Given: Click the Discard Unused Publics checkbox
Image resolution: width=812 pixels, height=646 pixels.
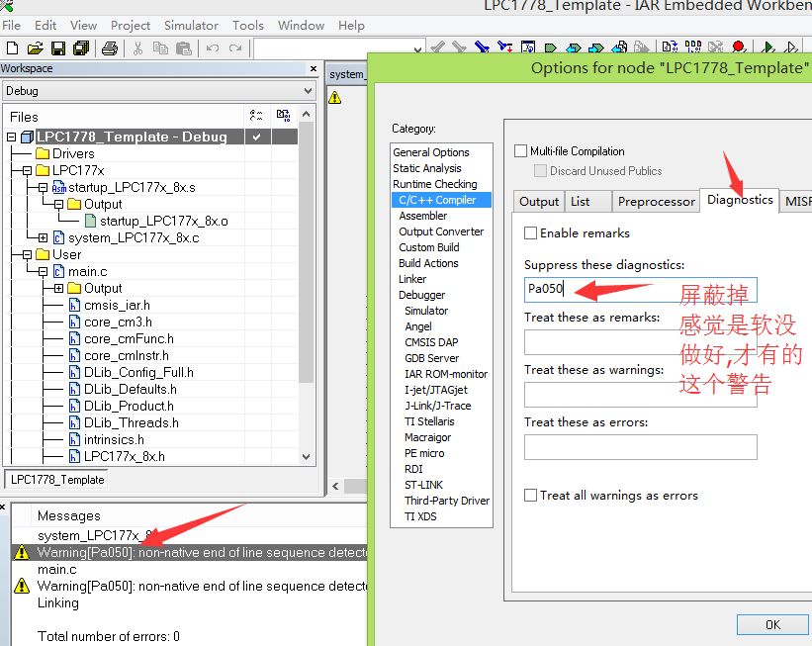Looking at the screenshot, I should (540, 171).
